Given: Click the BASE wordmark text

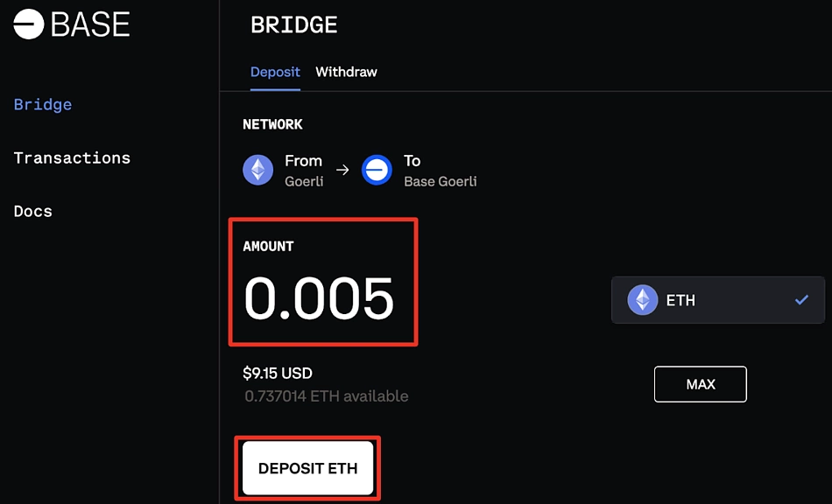Looking at the screenshot, I should pos(90,24).
